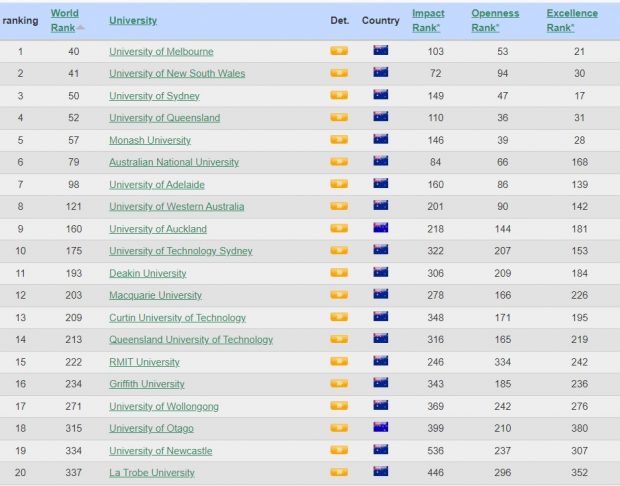620x486 pixels.
Task: Open Griffith University link
Action: [147, 384]
